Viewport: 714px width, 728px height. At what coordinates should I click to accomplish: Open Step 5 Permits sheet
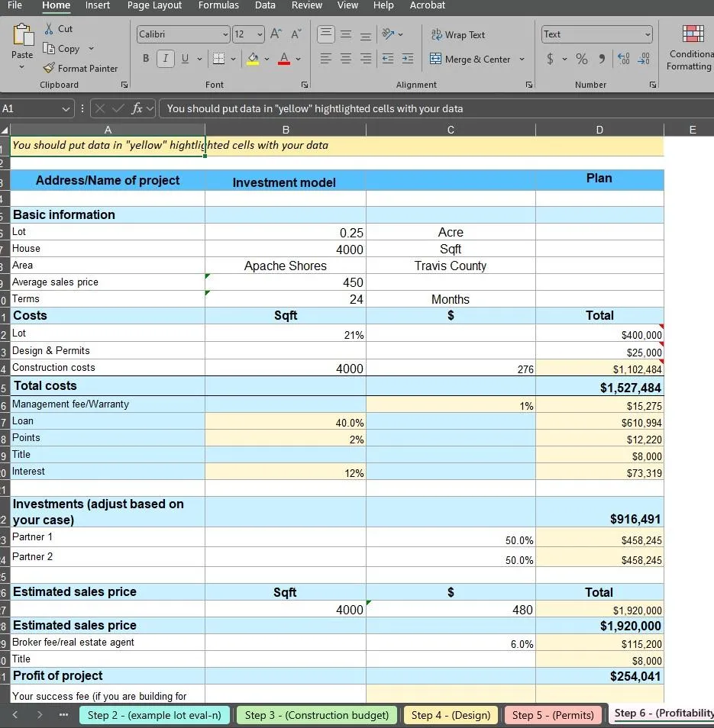click(553, 715)
